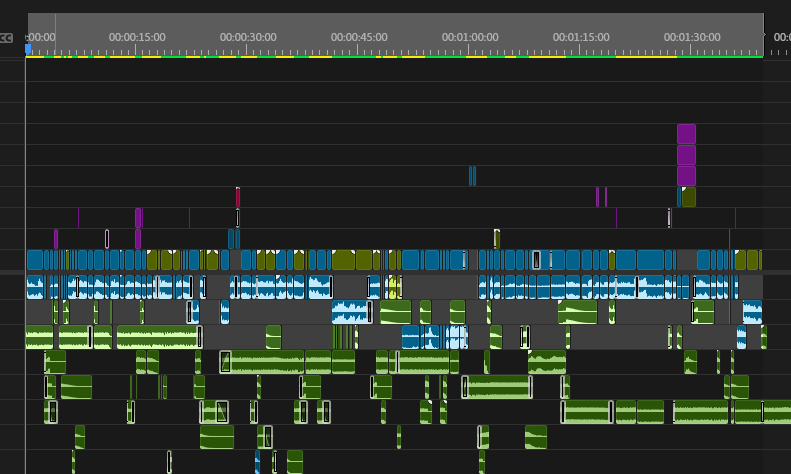Image resolution: width=791 pixels, height=474 pixels.
Task: Select the light-blue audio clip on lowest track
Action: click(x=257, y=461)
